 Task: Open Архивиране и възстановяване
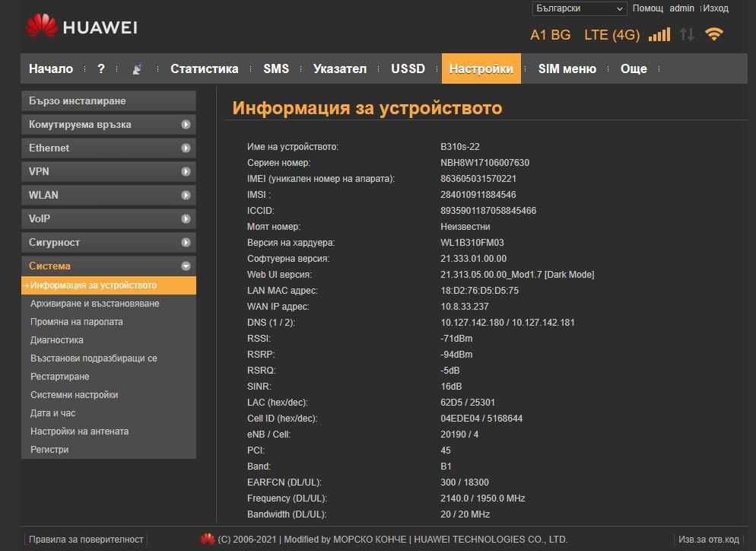[x=95, y=304]
